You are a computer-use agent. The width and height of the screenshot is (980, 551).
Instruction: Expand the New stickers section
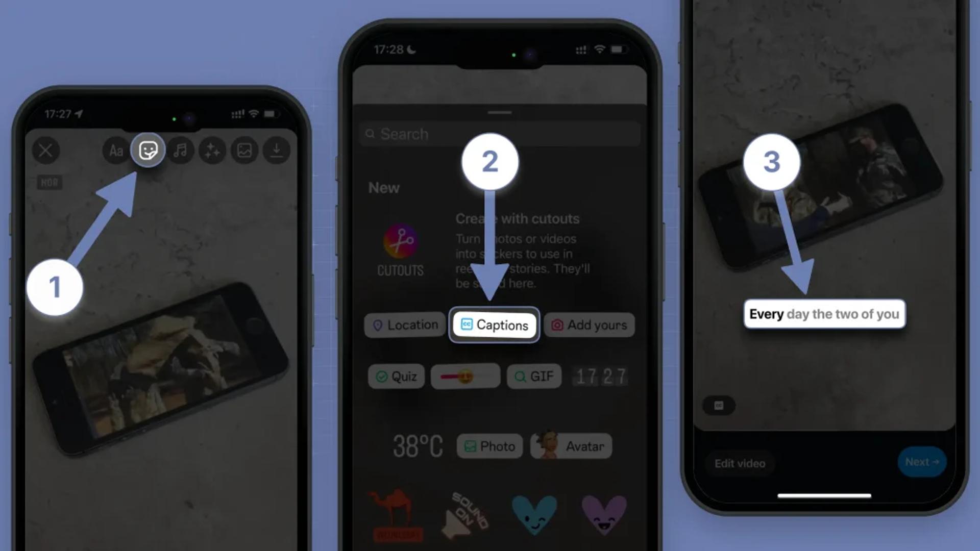point(384,187)
